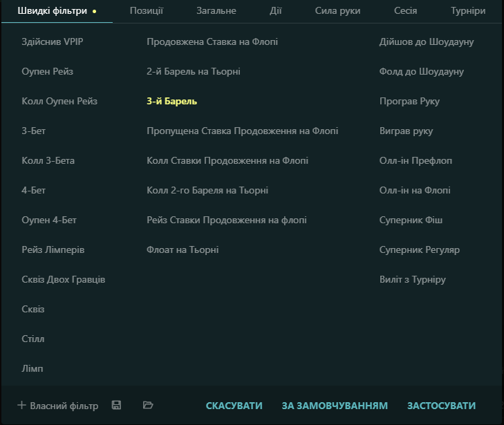Toggle the 3-Бет filter
The height and width of the screenshot is (425, 504).
[x=33, y=131]
